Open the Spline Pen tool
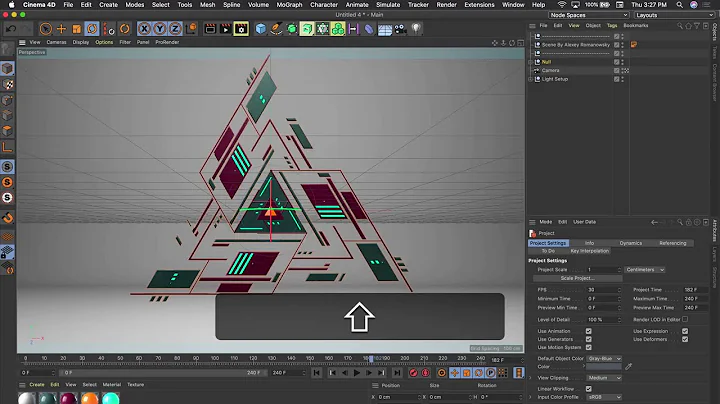This screenshot has width=720, height=404. (276, 29)
